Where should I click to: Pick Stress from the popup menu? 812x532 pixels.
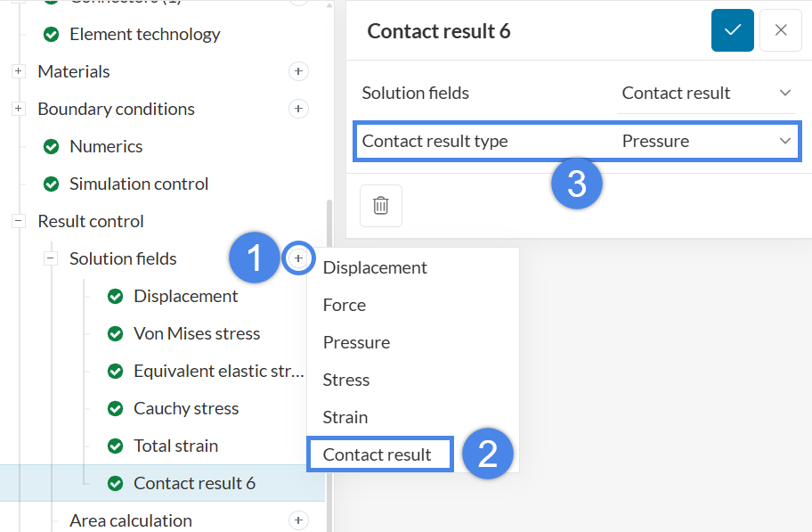(346, 380)
